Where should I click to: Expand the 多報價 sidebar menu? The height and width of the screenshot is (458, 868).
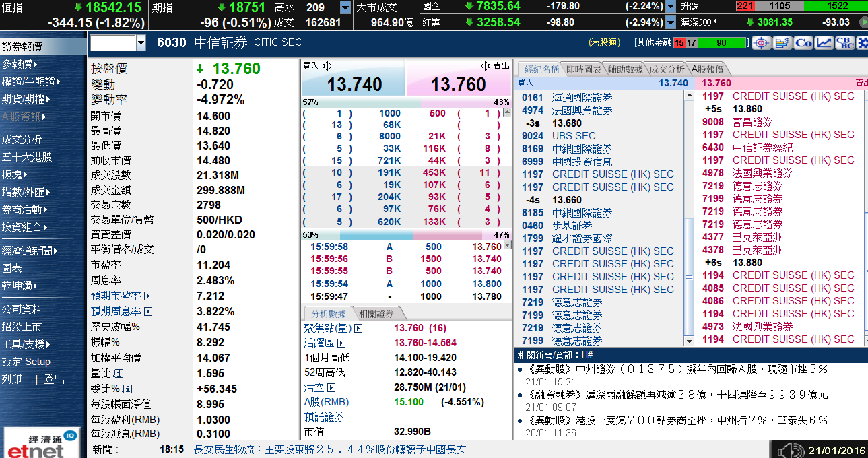(20, 64)
